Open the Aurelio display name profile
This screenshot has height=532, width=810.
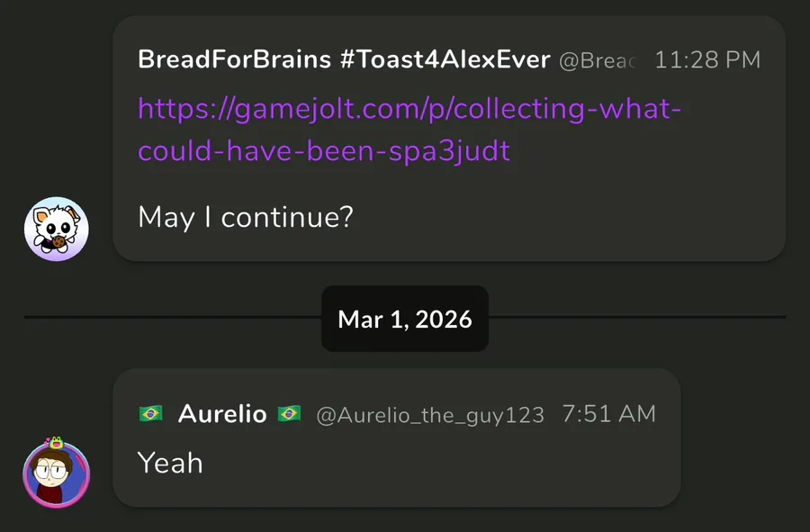pyautogui.click(x=222, y=414)
